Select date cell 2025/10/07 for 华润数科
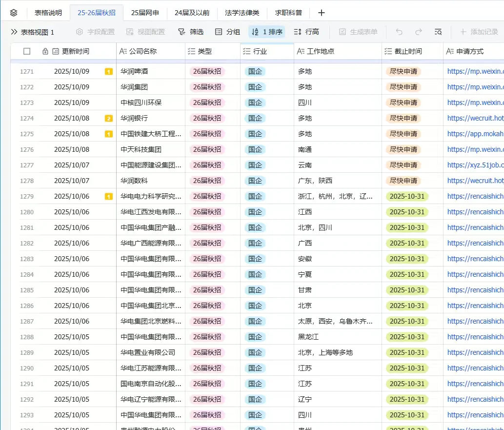Image resolution: width=504 pixels, height=430 pixels. (x=72, y=181)
